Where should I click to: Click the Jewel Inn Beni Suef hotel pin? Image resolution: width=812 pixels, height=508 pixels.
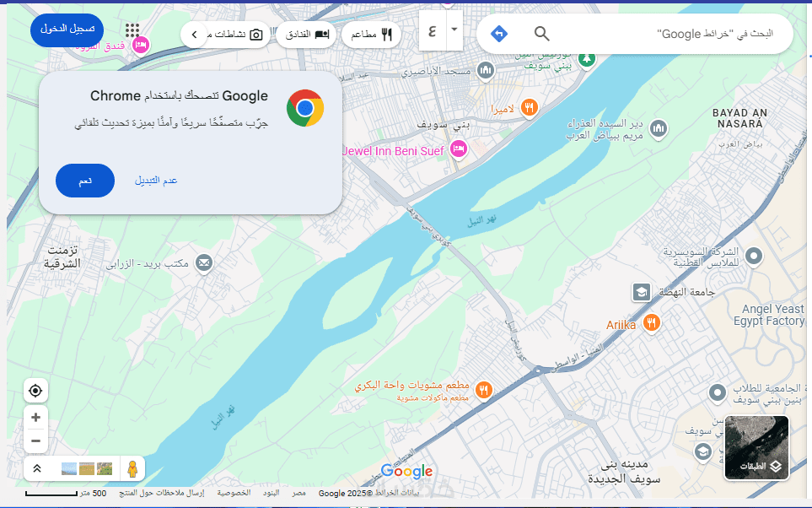click(459, 149)
